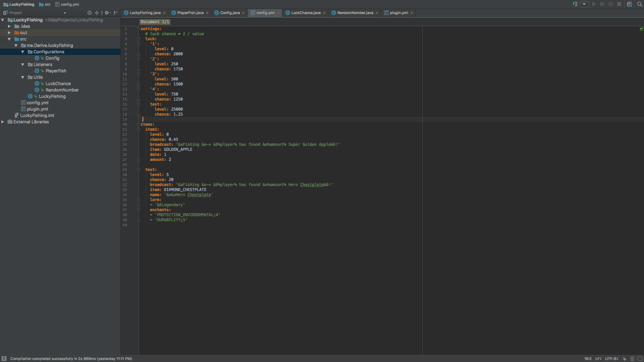Toggle file read-only lock icon
This screenshot has height=362, width=644.
(x=624, y=359)
